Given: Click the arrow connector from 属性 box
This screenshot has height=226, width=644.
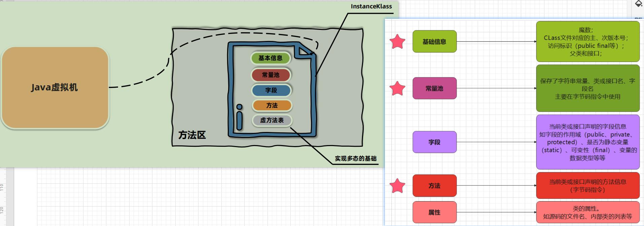Looking at the screenshot, I should tap(496, 212).
